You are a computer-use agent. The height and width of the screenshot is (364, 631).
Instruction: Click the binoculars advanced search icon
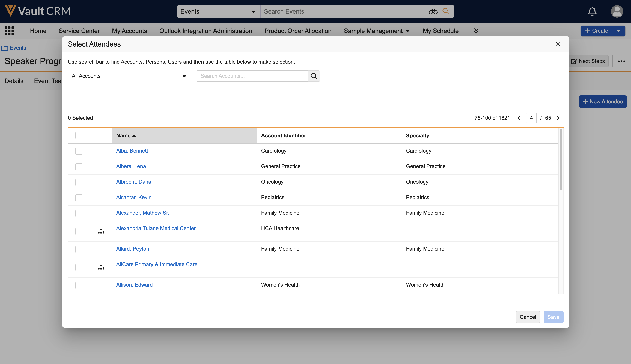tap(433, 11)
